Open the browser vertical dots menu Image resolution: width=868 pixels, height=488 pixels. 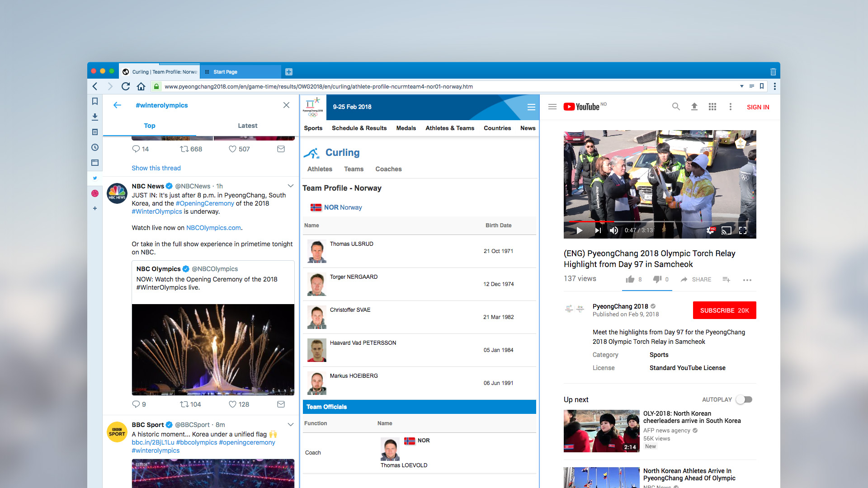point(775,86)
